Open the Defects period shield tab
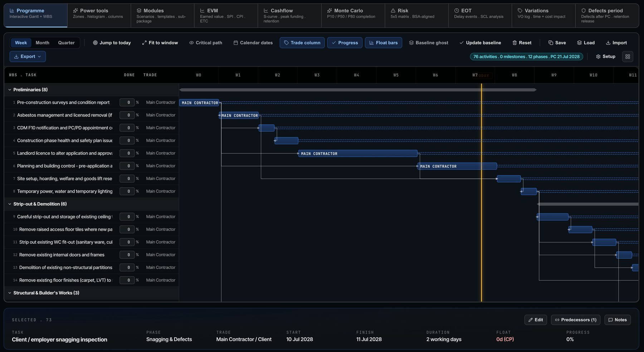644x352 pixels. pos(607,15)
